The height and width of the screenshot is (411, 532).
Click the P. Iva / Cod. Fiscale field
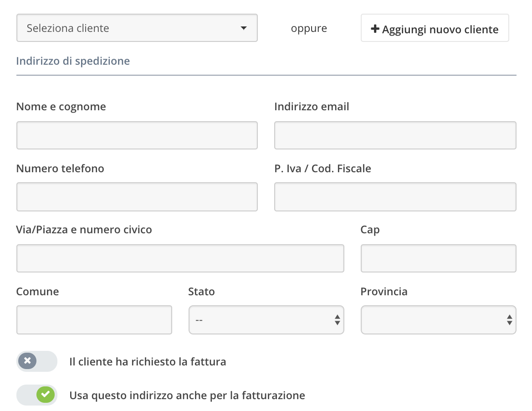pyautogui.click(x=395, y=197)
